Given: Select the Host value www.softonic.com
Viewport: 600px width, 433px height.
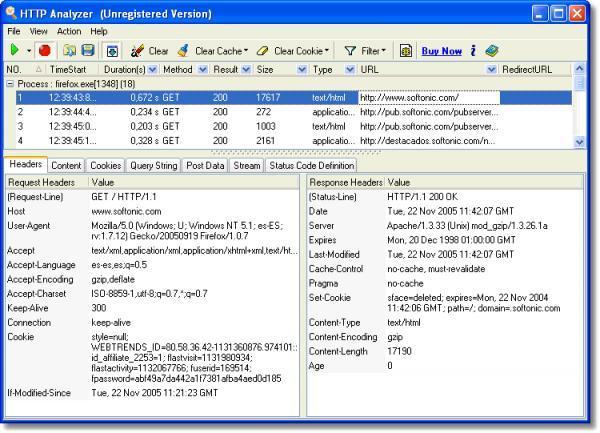Looking at the screenshot, I should (126, 211).
